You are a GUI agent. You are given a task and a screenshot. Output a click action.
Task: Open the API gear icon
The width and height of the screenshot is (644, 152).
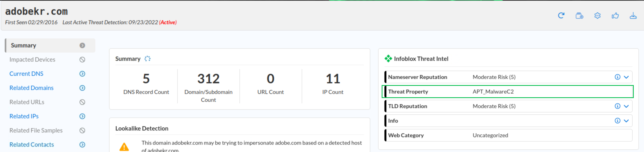(x=597, y=16)
